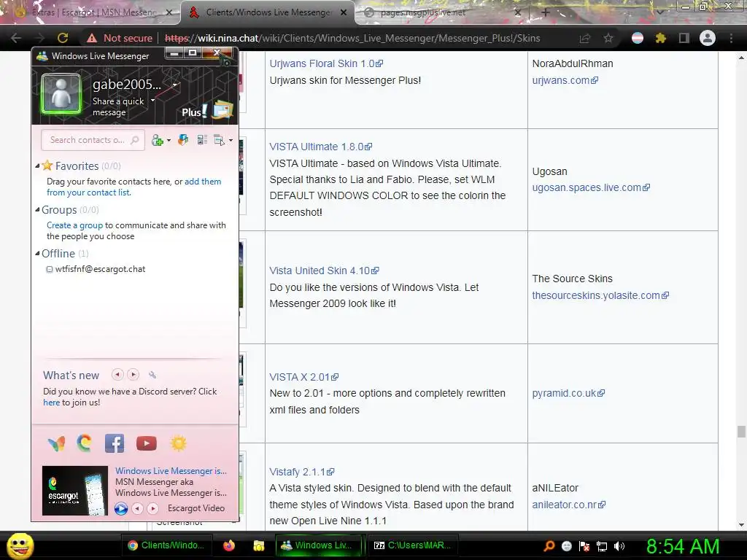Viewport: 747px width, 560px height.
Task: Click the network tray icon
Action: tap(602, 546)
